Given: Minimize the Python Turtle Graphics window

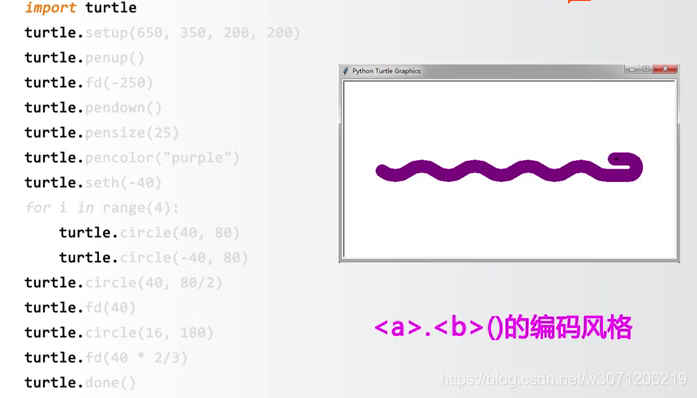Looking at the screenshot, I should coord(632,69).
